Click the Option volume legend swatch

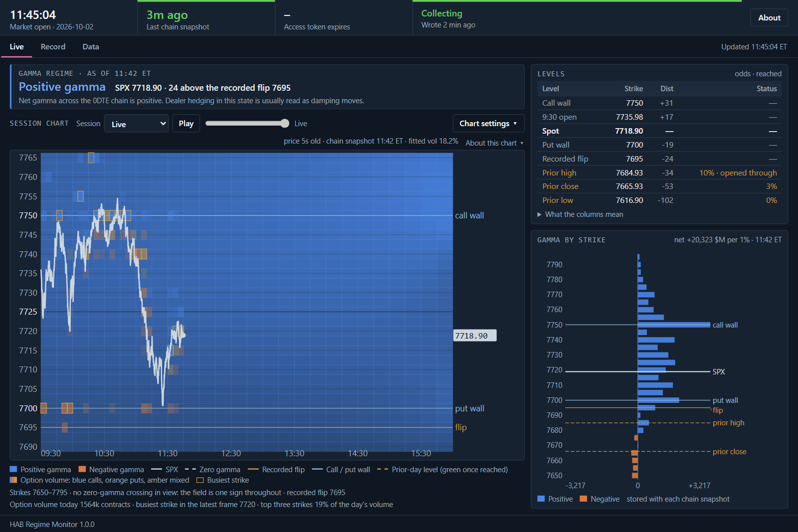[13, 480]
